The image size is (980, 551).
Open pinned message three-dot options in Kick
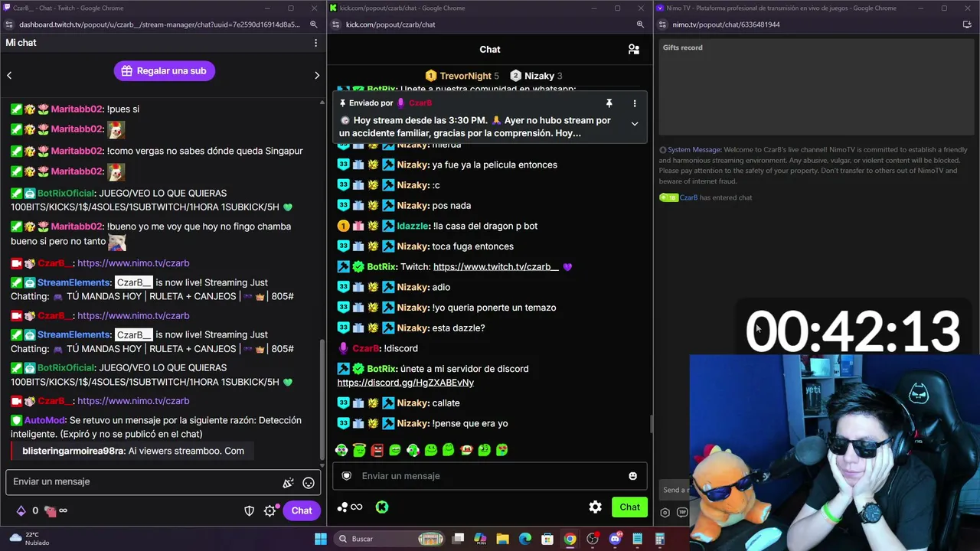tap(634, 103)
